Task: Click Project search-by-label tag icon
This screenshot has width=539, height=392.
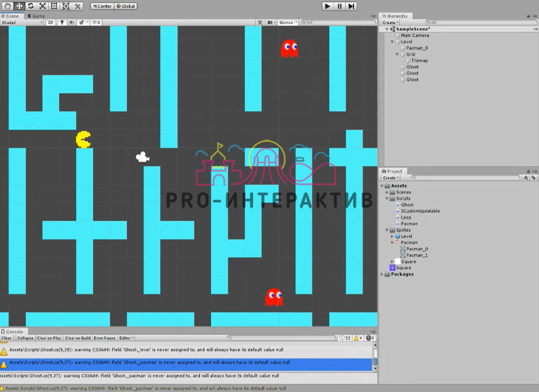Action: [533, 178]
